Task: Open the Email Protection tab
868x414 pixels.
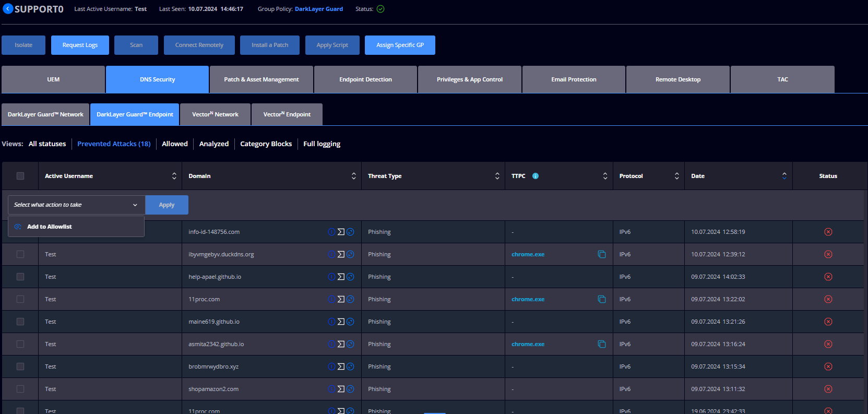Action: pos(574,79)
